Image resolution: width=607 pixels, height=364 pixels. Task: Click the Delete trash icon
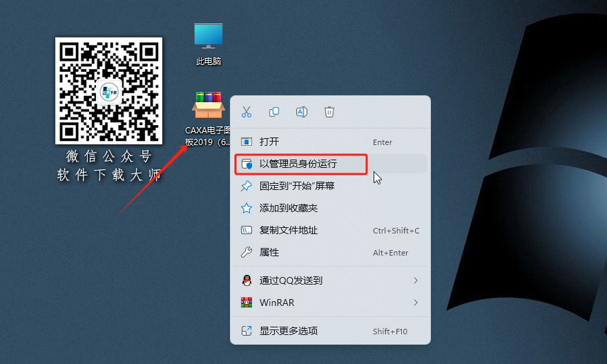[x=329, y=112]
